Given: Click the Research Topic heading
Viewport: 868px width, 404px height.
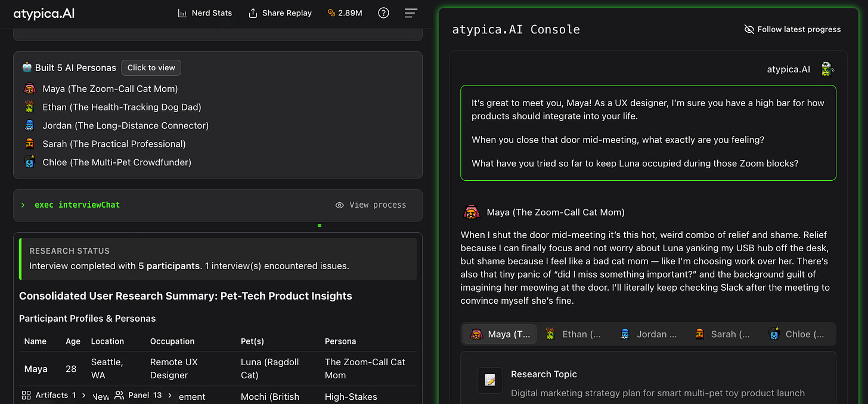Looking at the screenshot, I should click(544, 374).
